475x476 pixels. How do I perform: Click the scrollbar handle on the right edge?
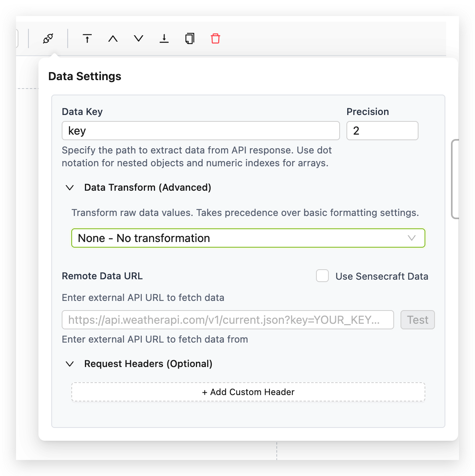(455, 179)
